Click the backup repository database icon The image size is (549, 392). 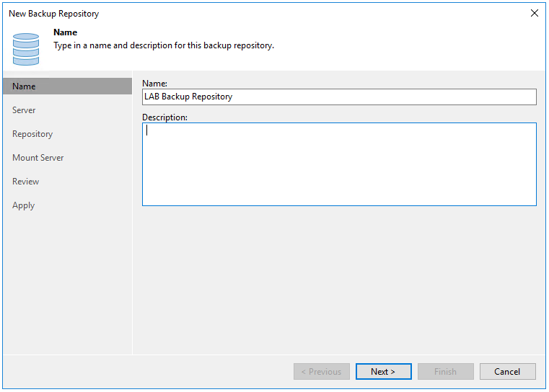pyautogui.click(x=26, y=48)
